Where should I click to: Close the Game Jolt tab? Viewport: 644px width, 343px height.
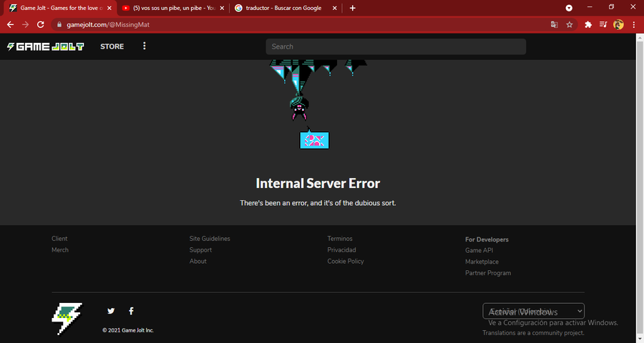pos(109,8)
